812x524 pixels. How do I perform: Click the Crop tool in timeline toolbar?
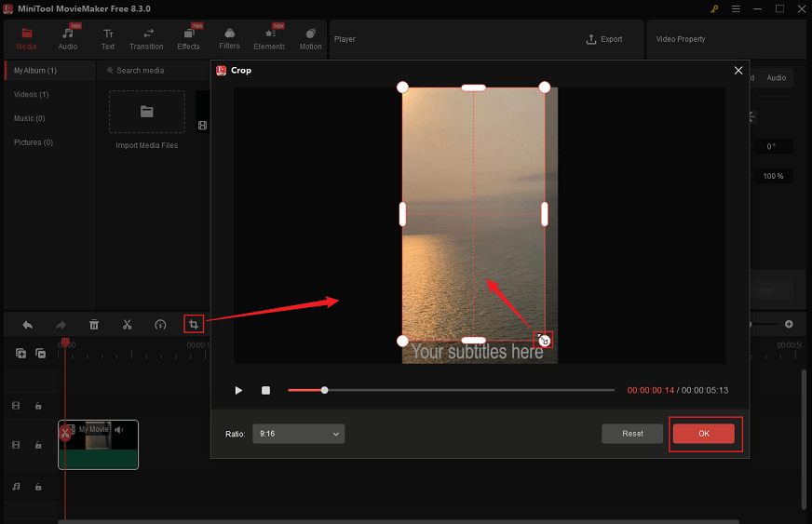tap(193, 324)
